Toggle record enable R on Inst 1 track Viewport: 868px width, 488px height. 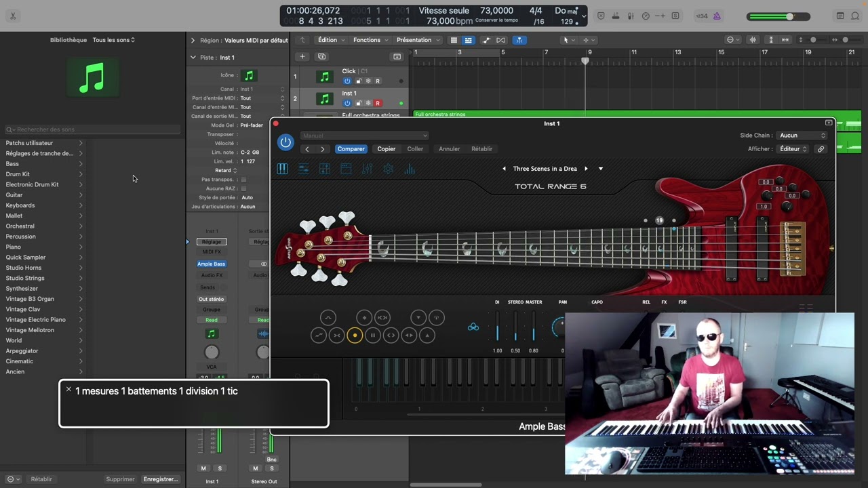pos(378,104)
